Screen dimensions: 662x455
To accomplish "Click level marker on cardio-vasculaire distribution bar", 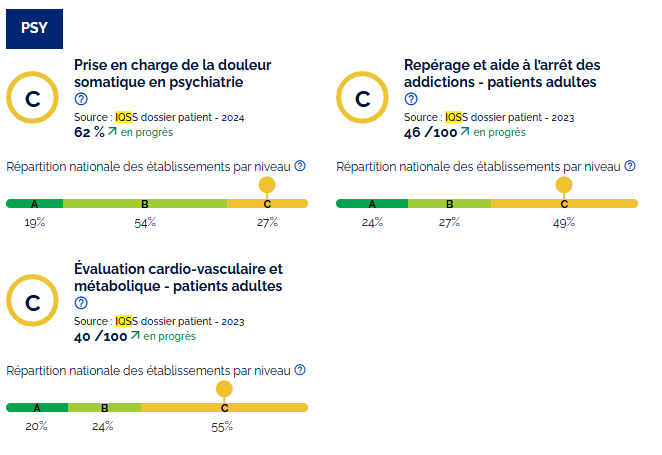I will 224,389.
